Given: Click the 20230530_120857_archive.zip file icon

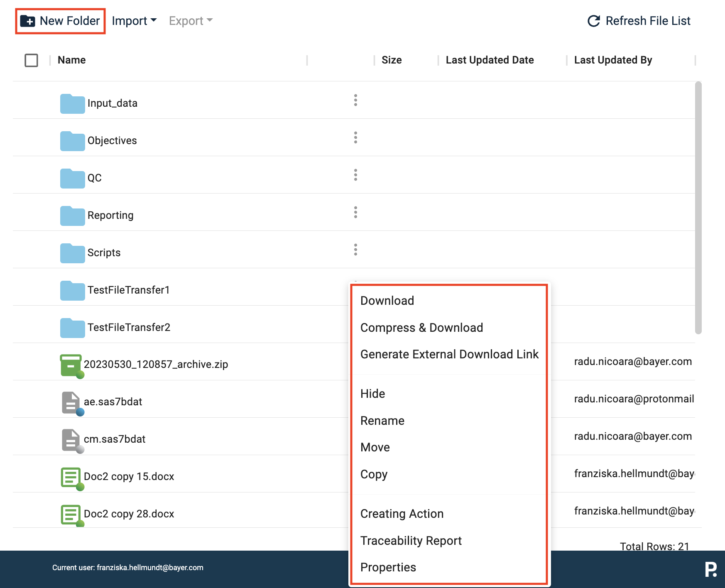Looking at the screenshot, I should 71,365.
